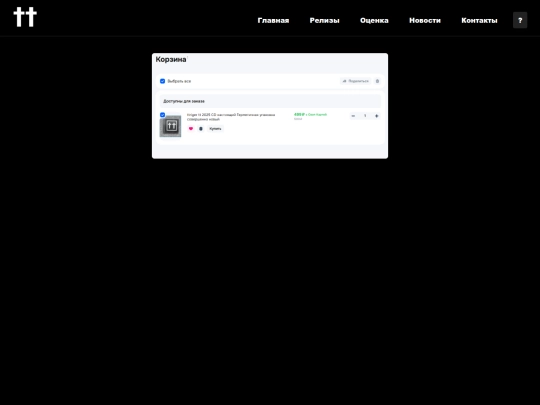Click the double-cross site logo
Screen dimensions: 540x405
click(25, 17)
